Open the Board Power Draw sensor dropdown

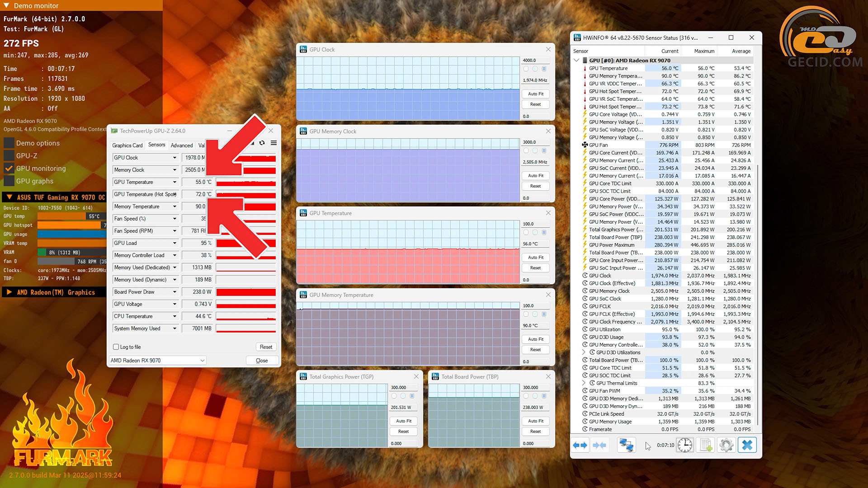click(x=175, y=292)
